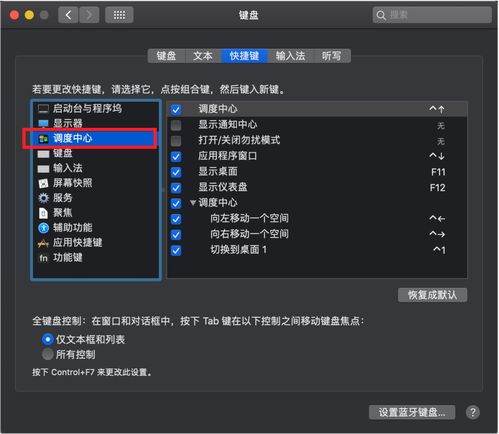Click the search field in title bar
This screenshot has width=499, height=434.
click(432, 15)
